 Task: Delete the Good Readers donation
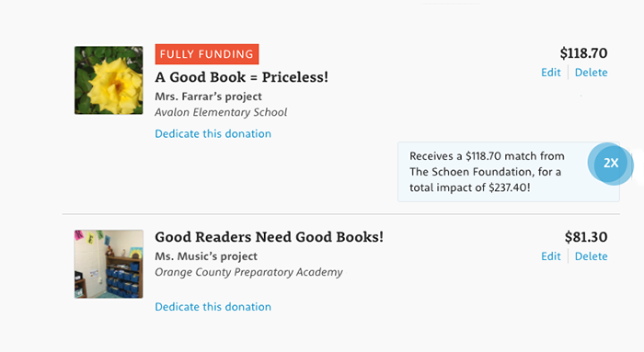pyautogui.click(x=591, y=256)
